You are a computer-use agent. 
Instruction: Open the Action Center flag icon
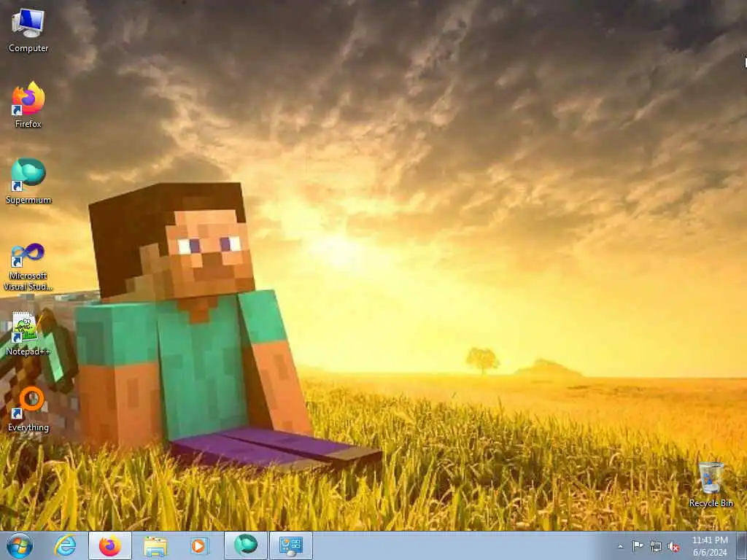(x=638, y=546)
